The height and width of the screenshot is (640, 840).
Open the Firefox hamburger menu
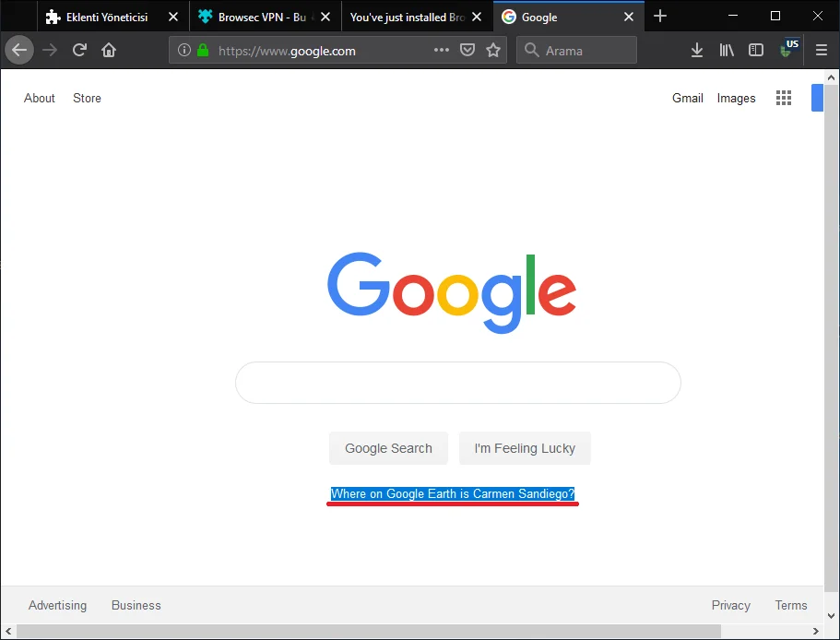tap(822, 51)
